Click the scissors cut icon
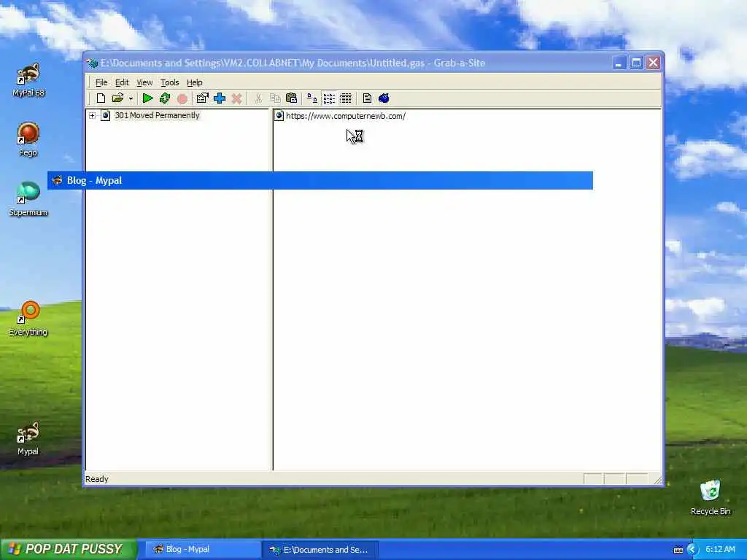 258,98
